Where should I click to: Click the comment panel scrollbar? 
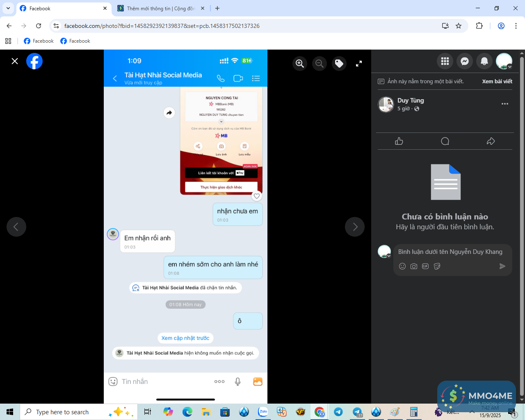[522, 227]
